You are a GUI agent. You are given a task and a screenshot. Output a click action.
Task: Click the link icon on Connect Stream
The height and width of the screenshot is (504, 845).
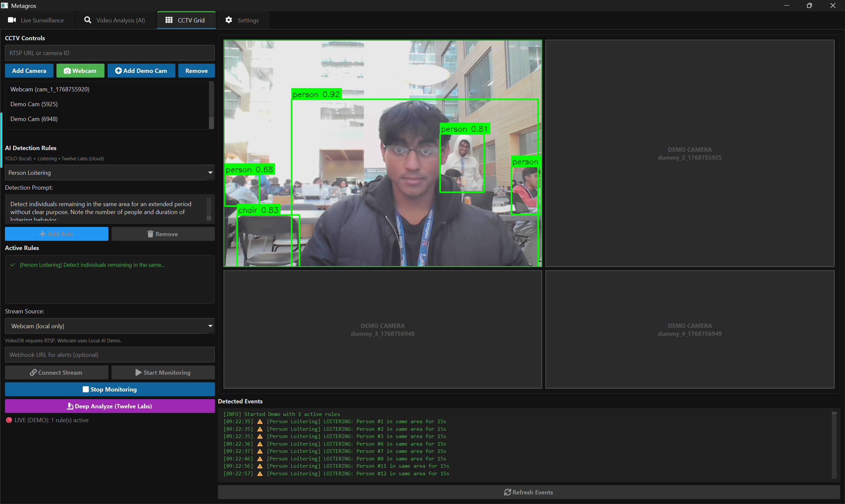(33, 373)
